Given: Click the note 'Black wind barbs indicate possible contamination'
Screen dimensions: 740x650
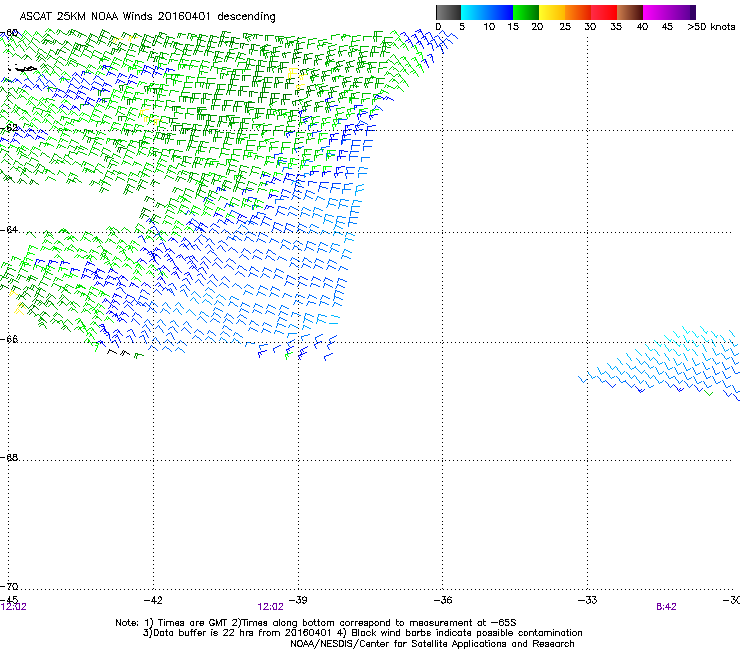Looking at the screenshot, I should click(x=467, y=633).
